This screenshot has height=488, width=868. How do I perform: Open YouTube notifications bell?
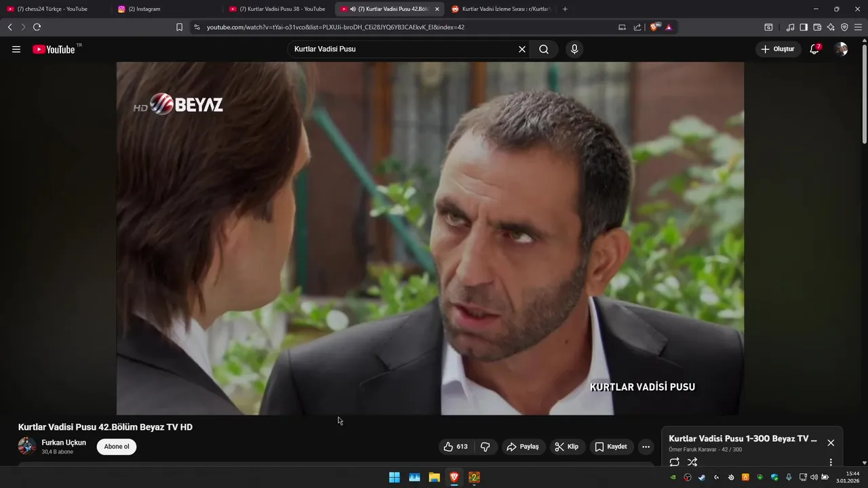click(x=814, y=49)
